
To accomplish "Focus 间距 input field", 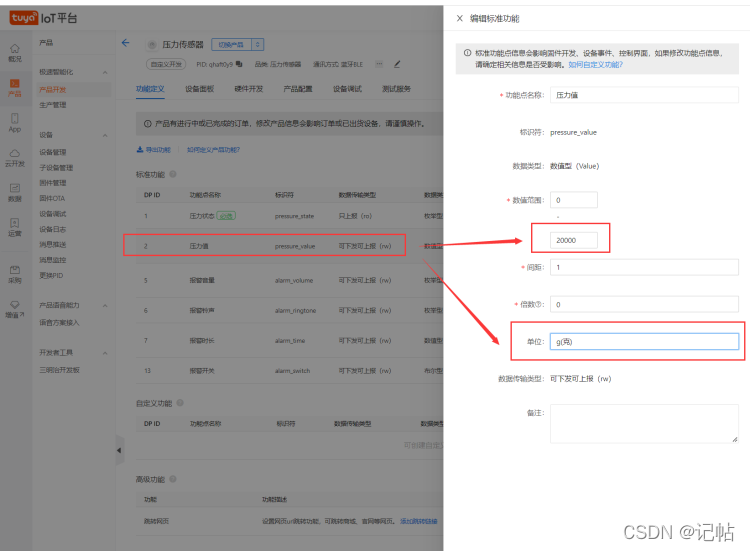I will [644, 267].
